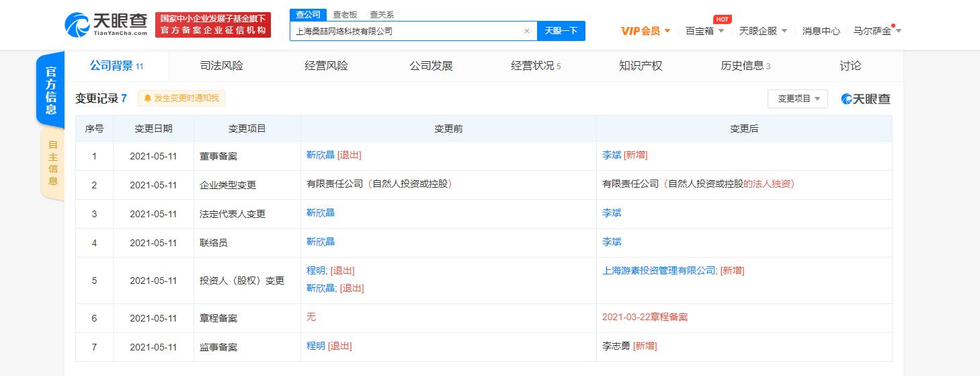Expand the 天眼企服 dropdown
Viewport: 980px width, 376px height.
coord(762,31)
